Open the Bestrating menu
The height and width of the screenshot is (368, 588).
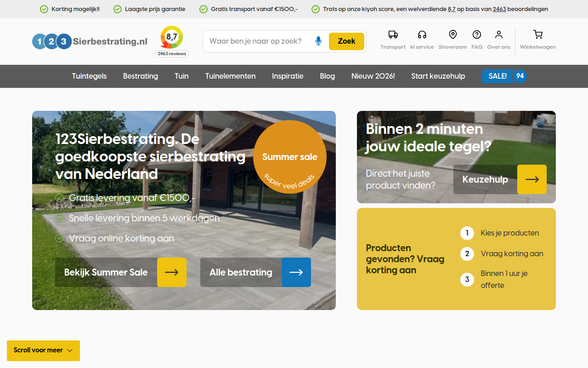pos(141,76)
